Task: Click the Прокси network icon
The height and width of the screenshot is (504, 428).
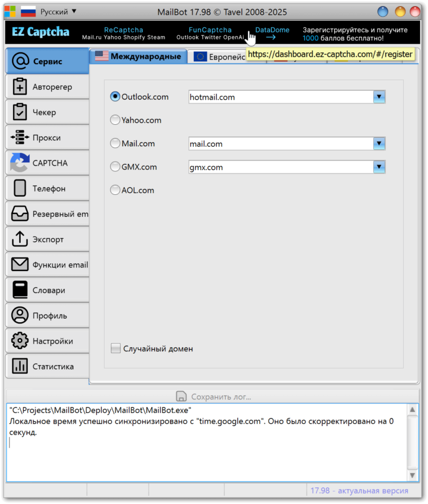Action: 20,137
